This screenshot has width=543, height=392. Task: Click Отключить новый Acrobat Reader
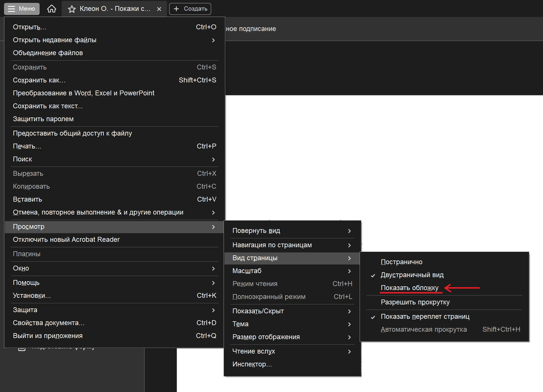pyautogui.click(x=114, y=239)
